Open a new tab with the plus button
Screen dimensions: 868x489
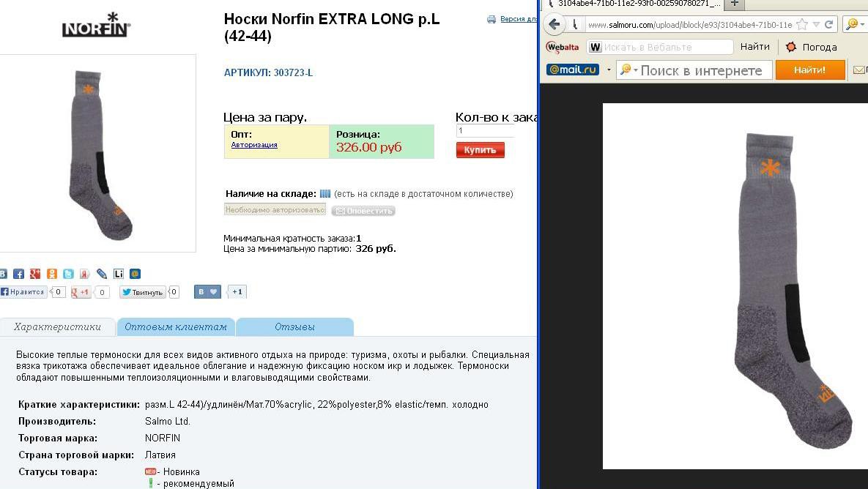pyautogui.click(x=734, y=4)
